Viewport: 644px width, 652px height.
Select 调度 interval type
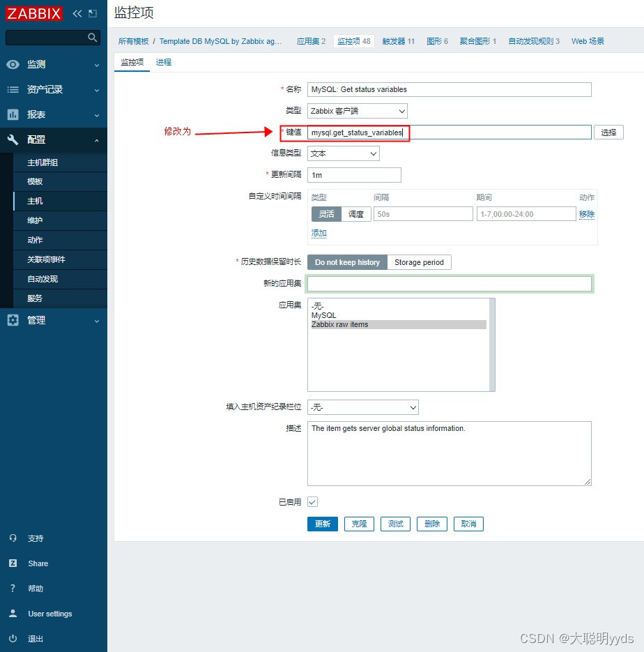[x=355, y=214]
